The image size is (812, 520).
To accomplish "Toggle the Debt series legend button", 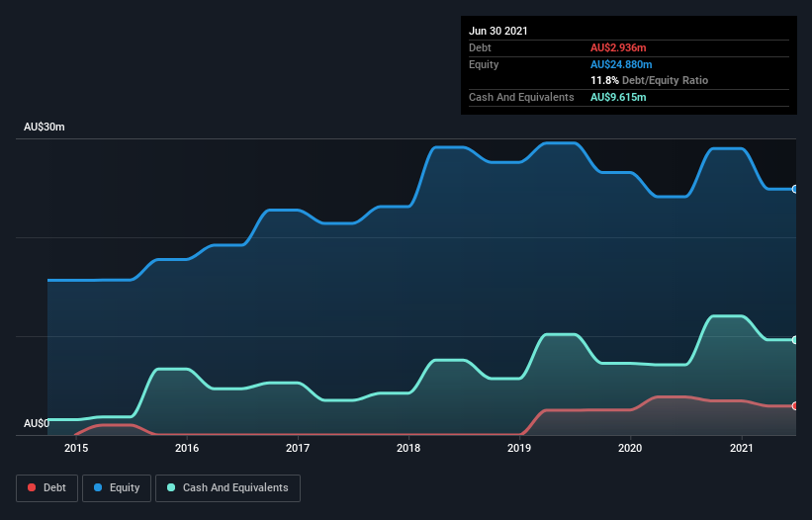I will tap(46, 488).
